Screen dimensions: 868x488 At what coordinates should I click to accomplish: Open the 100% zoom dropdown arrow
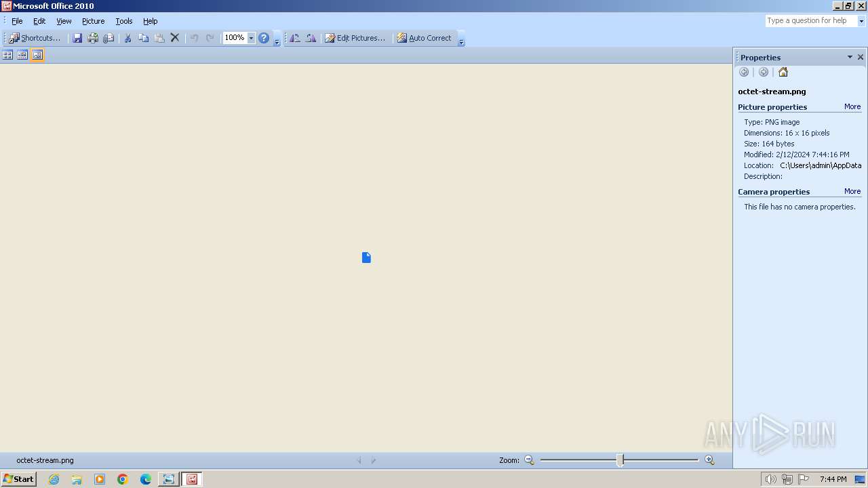(251, 38)
